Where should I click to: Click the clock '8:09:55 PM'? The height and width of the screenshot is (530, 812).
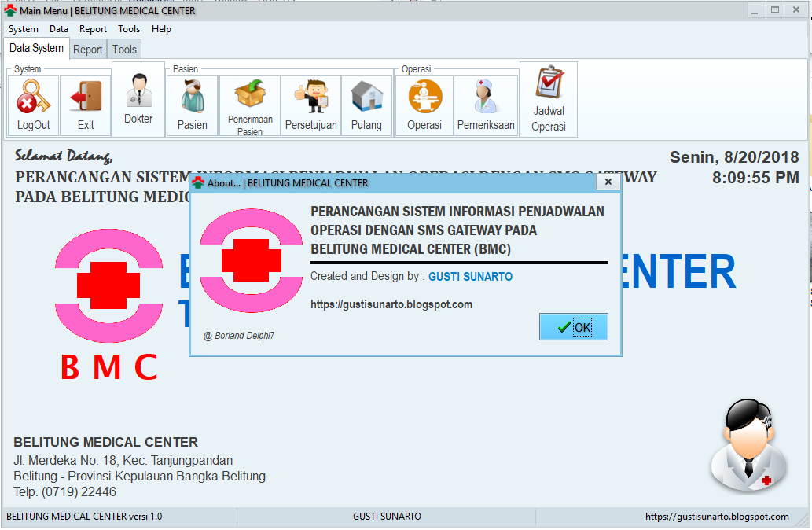click(755, 178)
